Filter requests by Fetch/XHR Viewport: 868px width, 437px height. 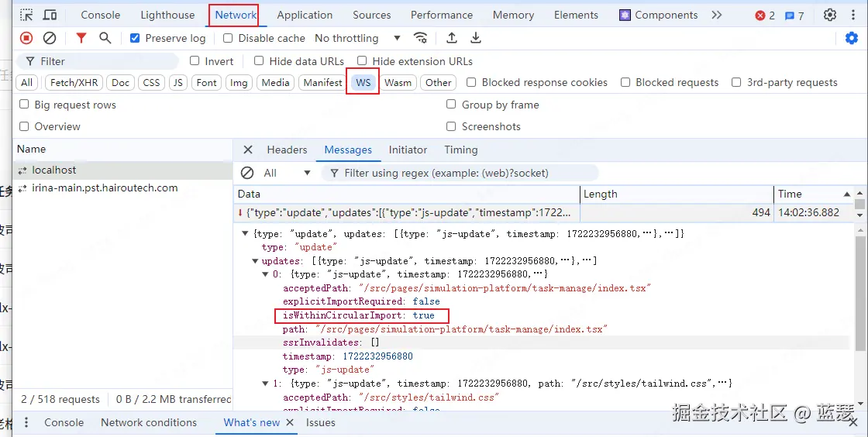click(74, 82)
